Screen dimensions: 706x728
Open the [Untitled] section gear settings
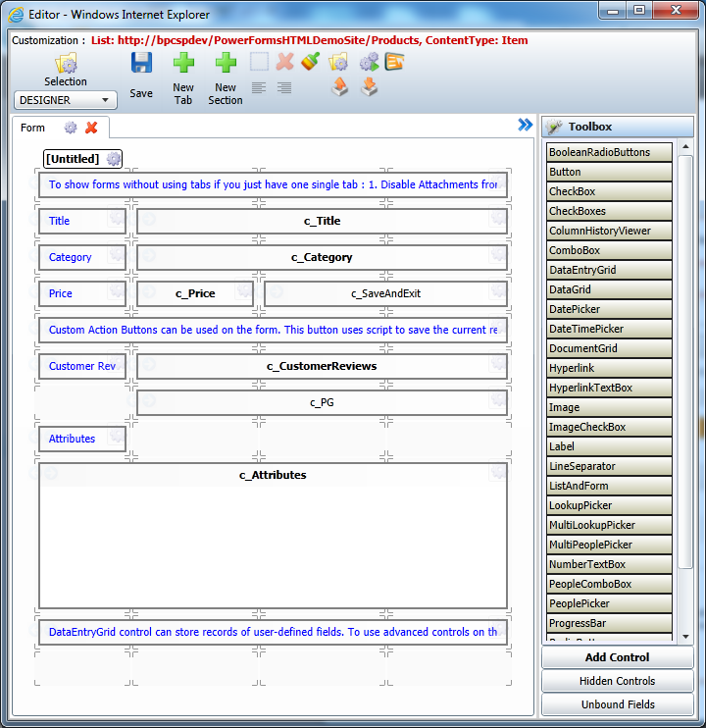point(114,159)
